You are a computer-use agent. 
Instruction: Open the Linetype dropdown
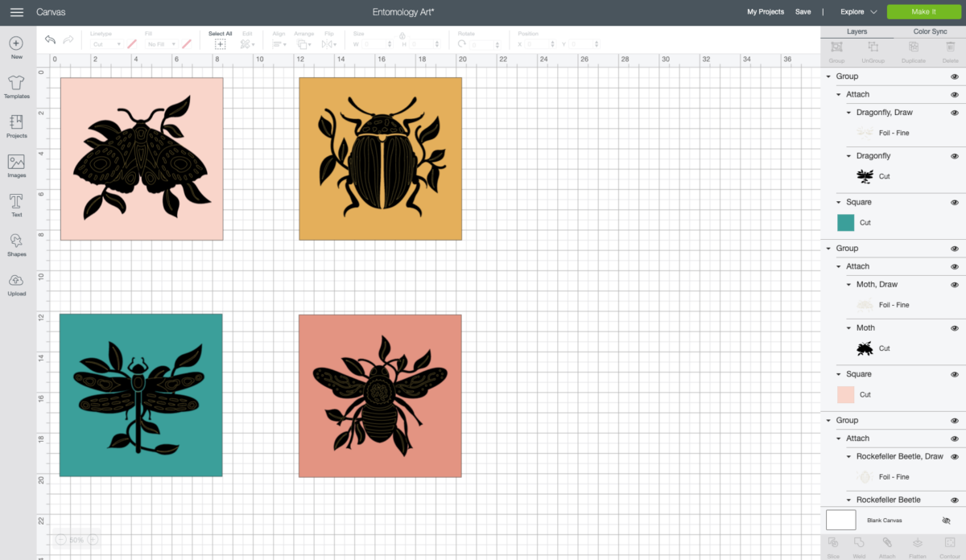point(109,42)
